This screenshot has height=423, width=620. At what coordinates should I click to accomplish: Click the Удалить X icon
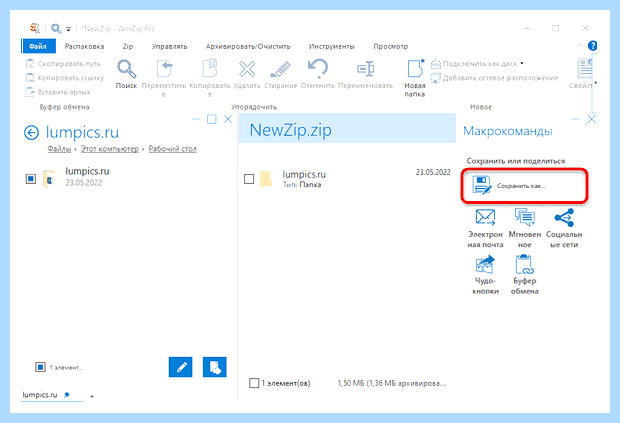point(247,69)
